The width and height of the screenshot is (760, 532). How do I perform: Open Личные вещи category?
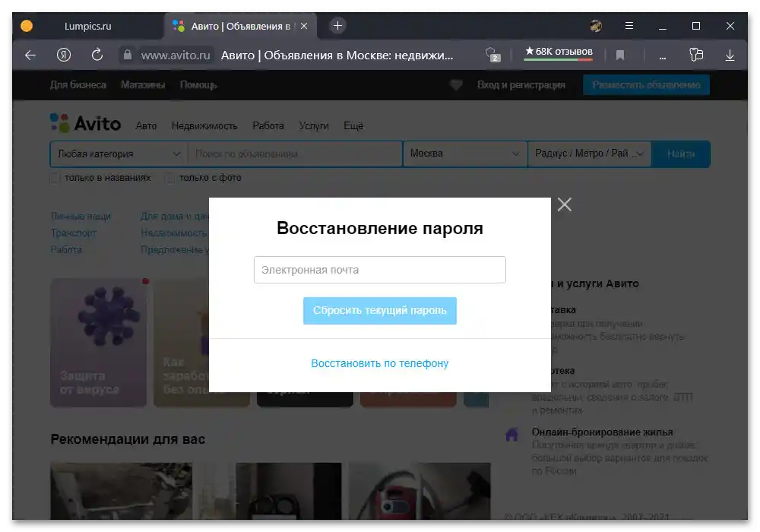pyautogui.click(x=81, y=216)
